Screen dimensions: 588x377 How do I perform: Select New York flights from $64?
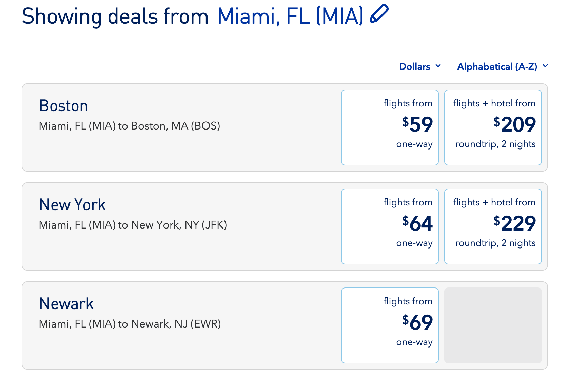click(x=390, y=226)
